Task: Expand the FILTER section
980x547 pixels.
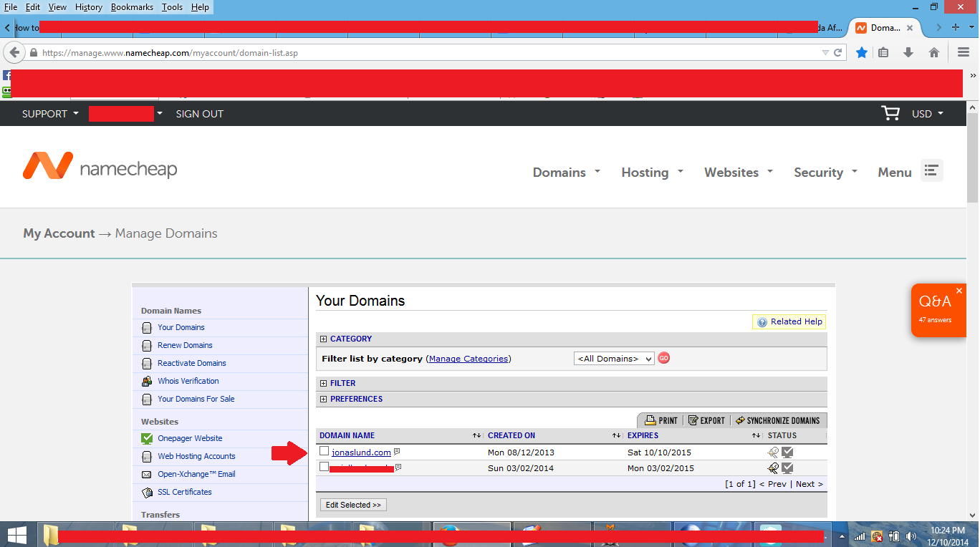Action: [x=324, y=383]
